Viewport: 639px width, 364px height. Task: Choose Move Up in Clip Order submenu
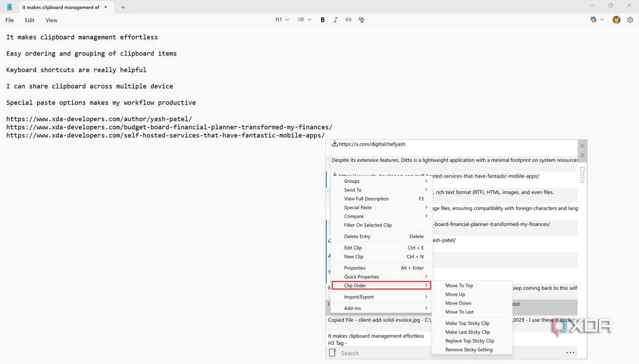472,295
